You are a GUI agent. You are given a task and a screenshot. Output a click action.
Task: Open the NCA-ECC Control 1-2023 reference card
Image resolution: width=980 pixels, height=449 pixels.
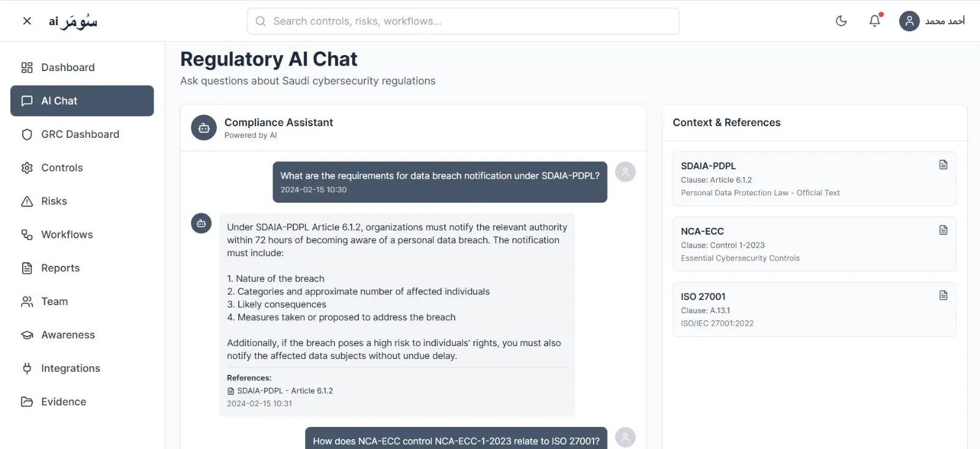point(813,244)
